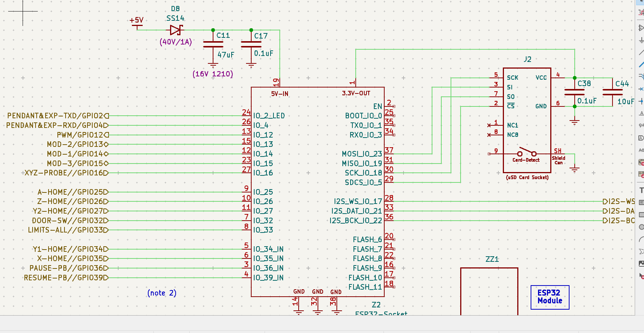Select the Add Text tool
This screenshot has width=644, height=333.
click(x=641, y=190)
